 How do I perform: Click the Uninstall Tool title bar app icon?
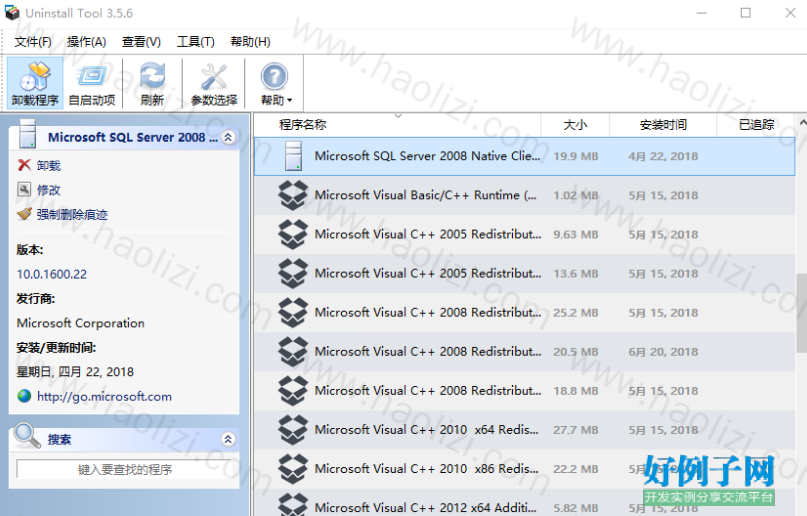pos(12,13)
